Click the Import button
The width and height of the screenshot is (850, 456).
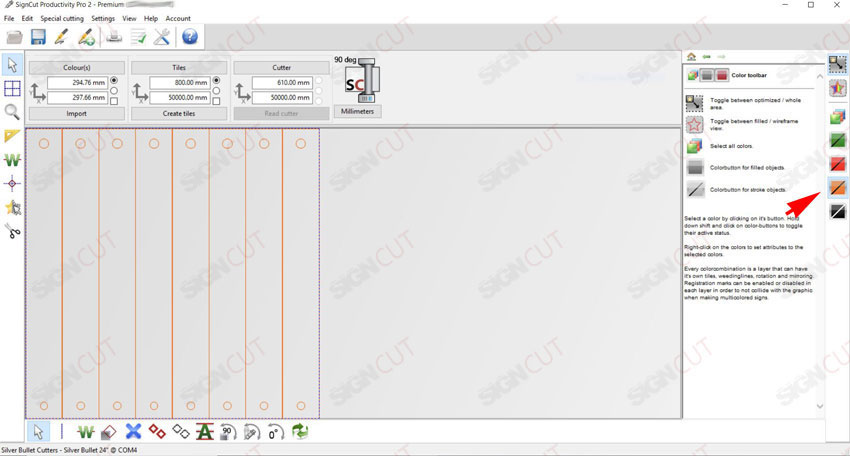[x=76, y=113]
